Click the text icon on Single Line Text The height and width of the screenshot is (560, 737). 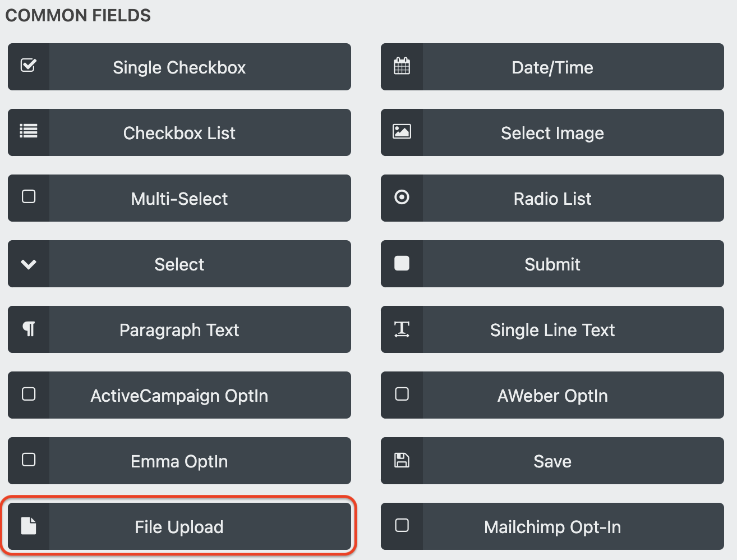[402, 329]
